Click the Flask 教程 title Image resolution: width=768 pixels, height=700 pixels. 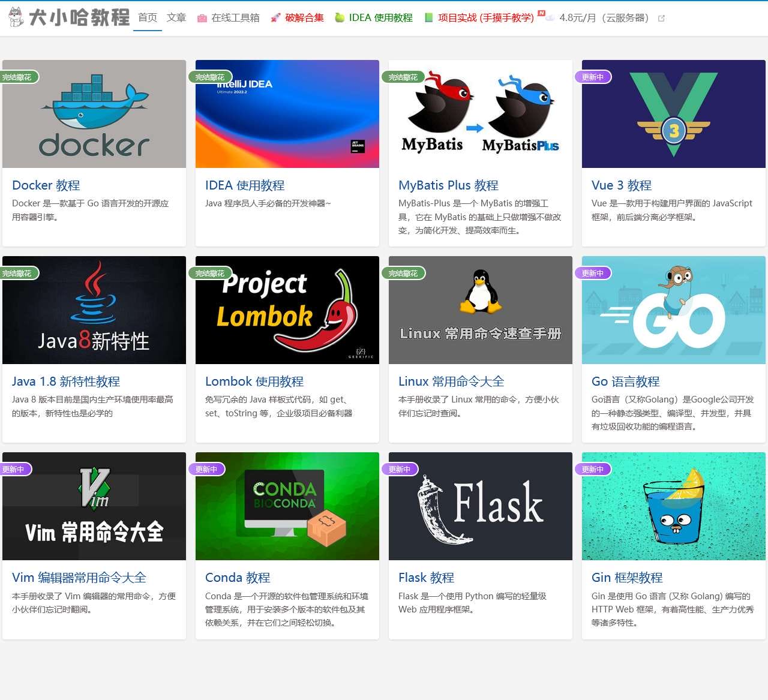pos(426,578)
